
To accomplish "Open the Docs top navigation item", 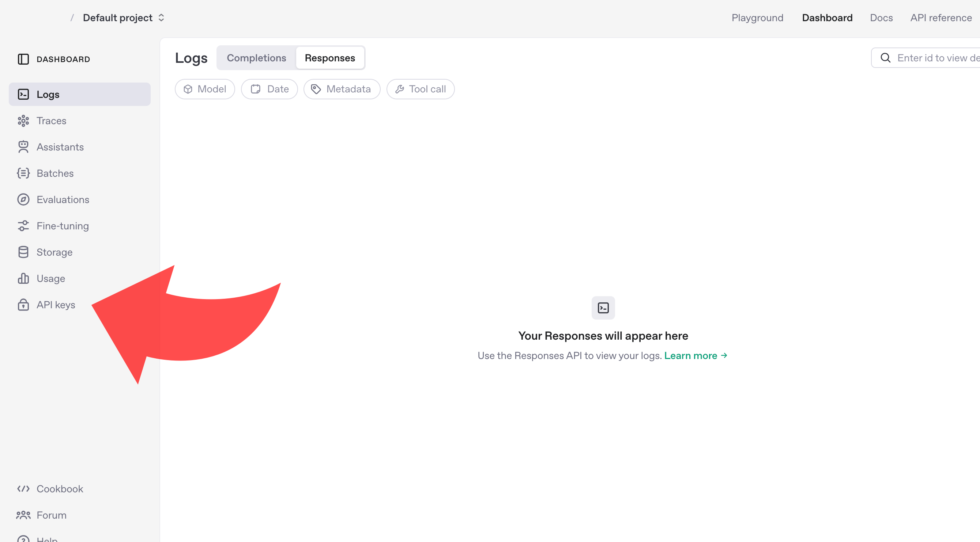I will [881, 18].
